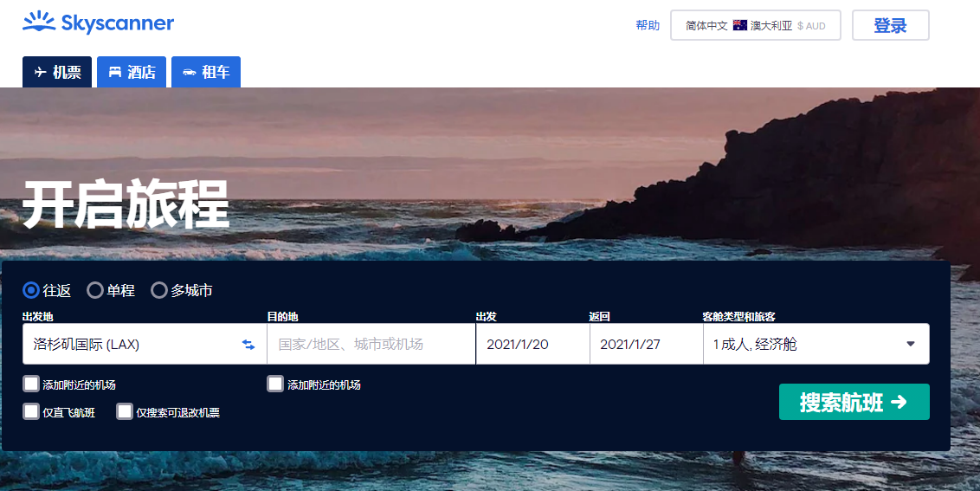
Task: Check 添加附近的机场 under the origin field
Action: click(x=31, y=384)
